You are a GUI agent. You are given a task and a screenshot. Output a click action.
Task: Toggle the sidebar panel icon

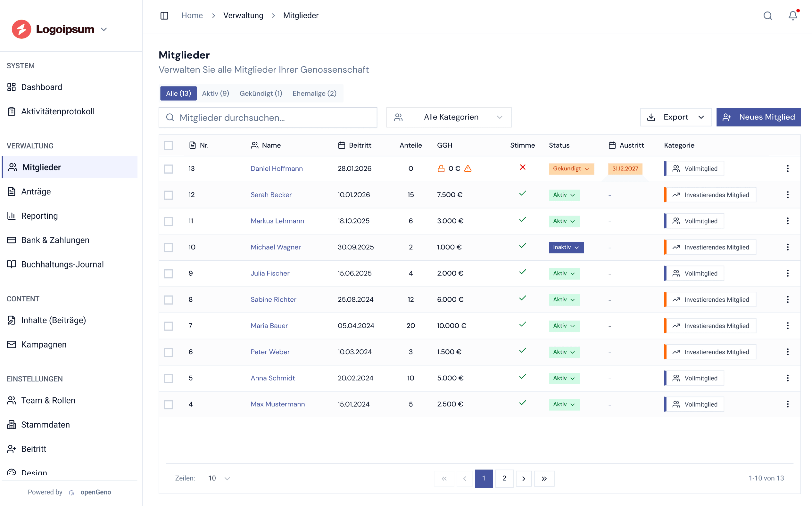164,16
